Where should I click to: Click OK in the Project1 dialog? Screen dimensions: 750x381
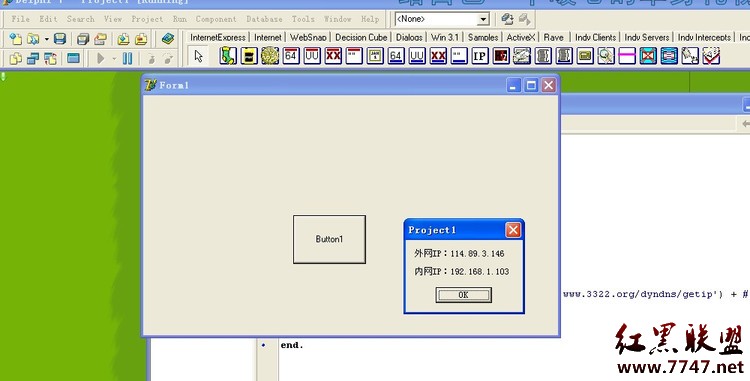pos(463,295)
